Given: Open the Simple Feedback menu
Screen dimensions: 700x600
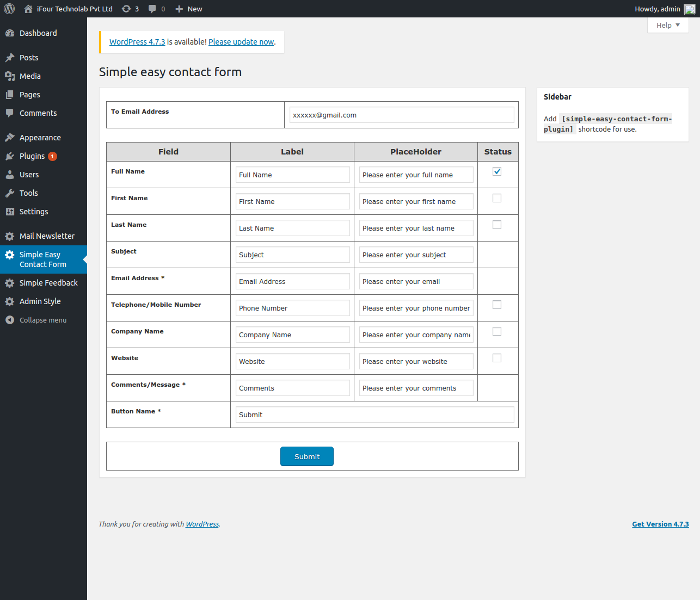Looking at the screenshot, I should (44, 283).
